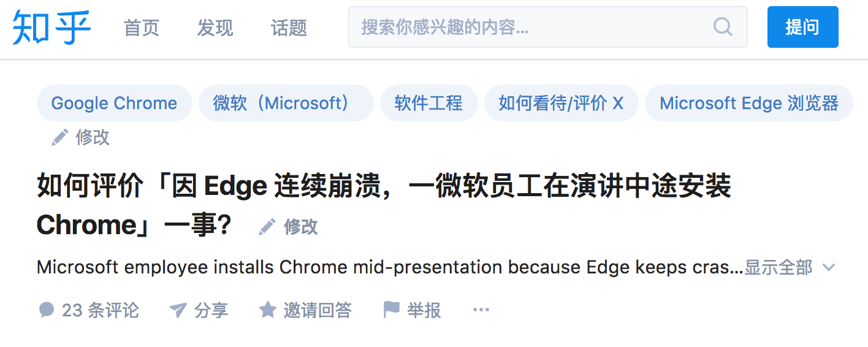
Task: Open the three-dots more options menu
Action: point(481,310)
